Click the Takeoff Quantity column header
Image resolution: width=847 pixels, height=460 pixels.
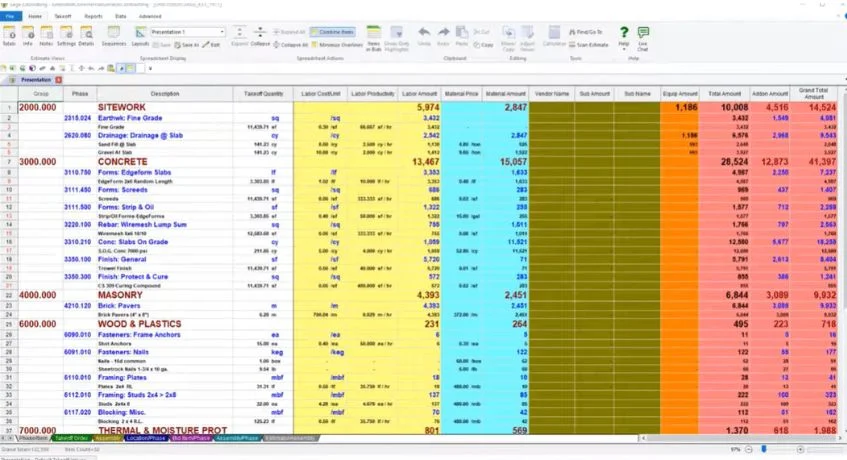point(263,94)
